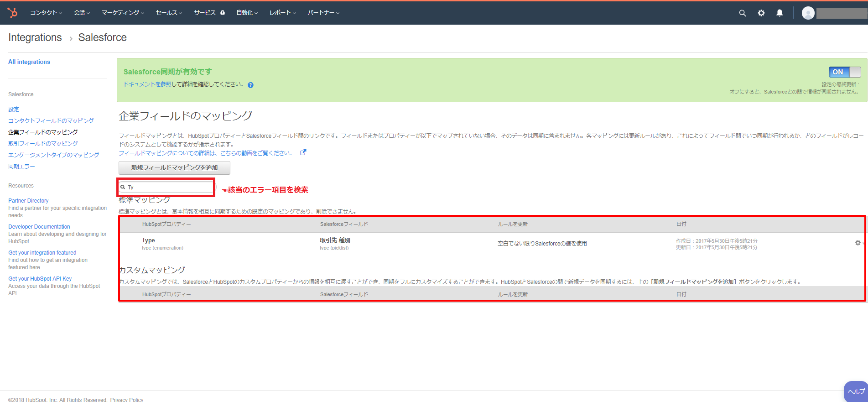The height and width of the screenshot is (402, 868).
Task: Expand the レポート dropdown menu
Action: pyautogui.click(x=282, y=13)
